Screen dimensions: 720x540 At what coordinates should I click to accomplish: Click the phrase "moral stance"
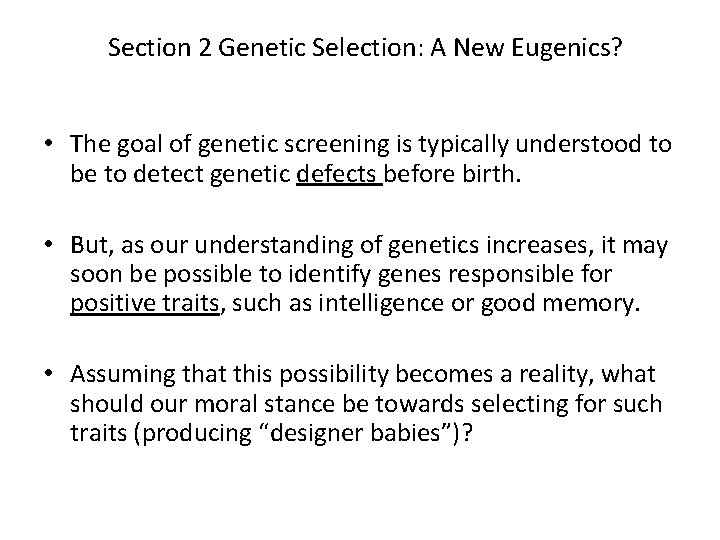pyautogui.click(x=265, y=404)
